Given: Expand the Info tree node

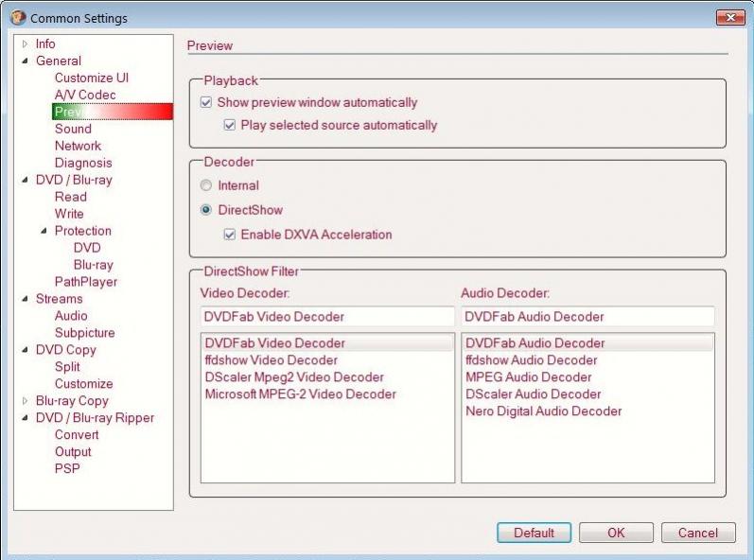Looking at the screenshot, I should coord(26,44).
